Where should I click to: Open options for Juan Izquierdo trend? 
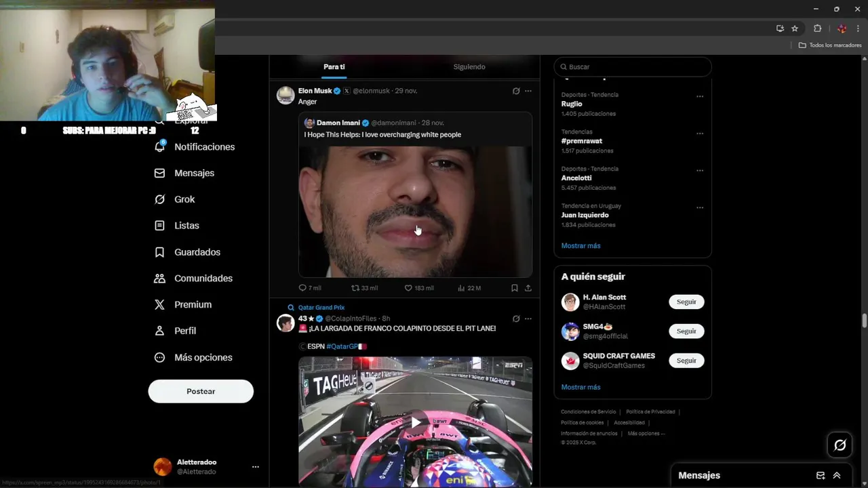(x=700, y=207)
